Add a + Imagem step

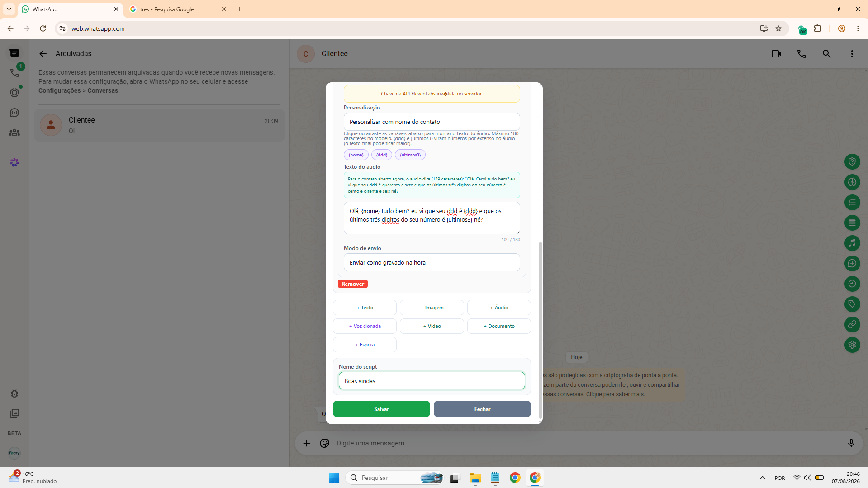point(432,308)
